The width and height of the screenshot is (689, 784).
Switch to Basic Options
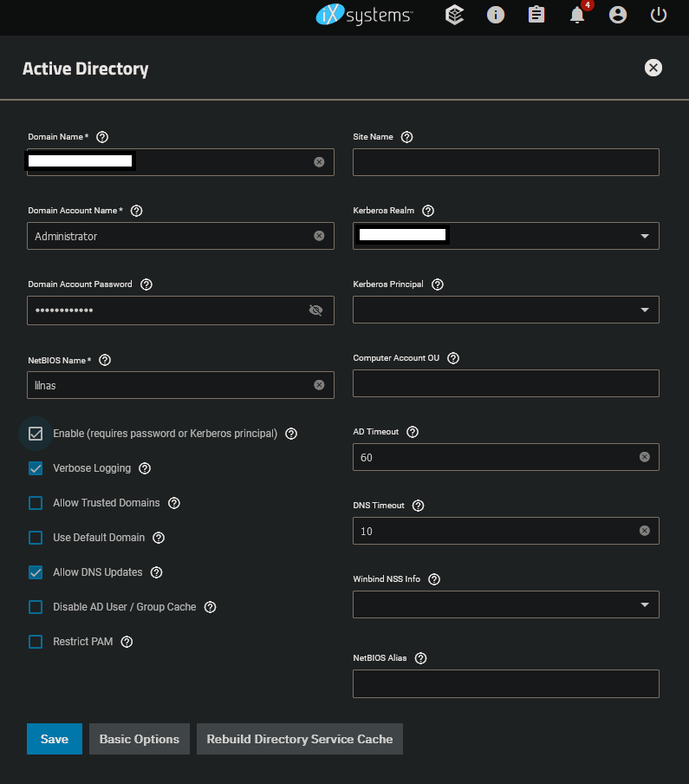point(140,739)
